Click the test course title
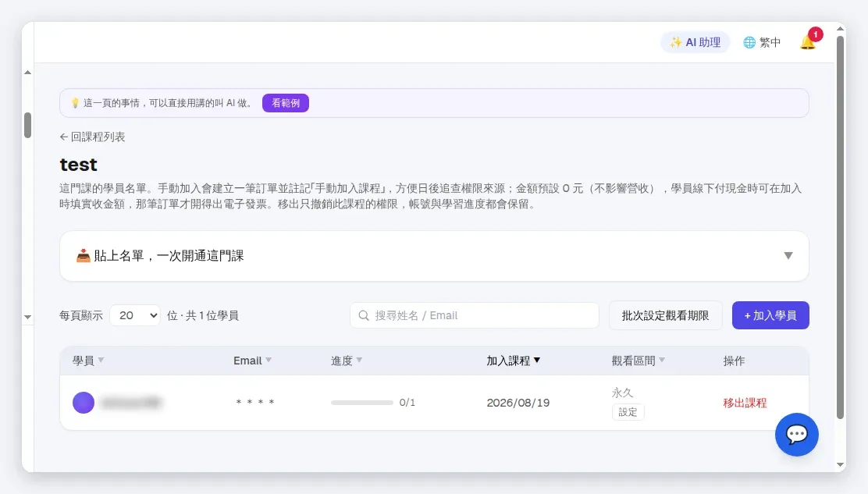The image size is (868, 494). tap(78, 165)
